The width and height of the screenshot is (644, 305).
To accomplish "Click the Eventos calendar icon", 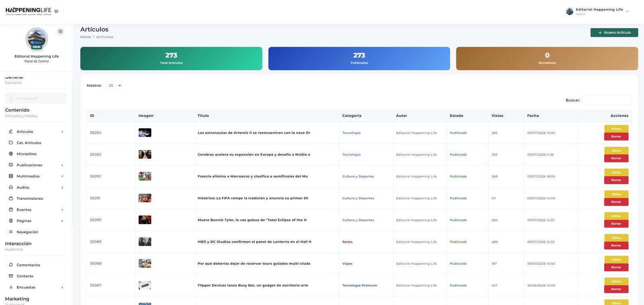I will [x=11, y=210].
